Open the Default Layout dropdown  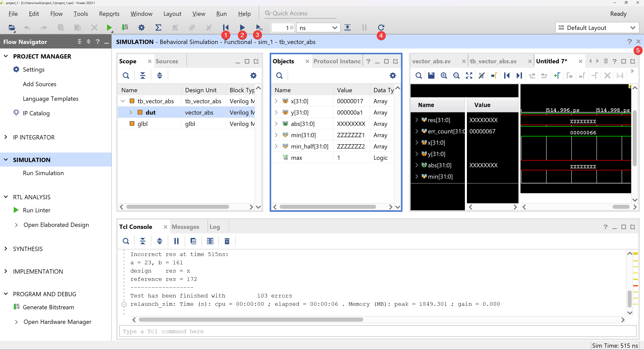pyautogui.click(x=633, y=28)
